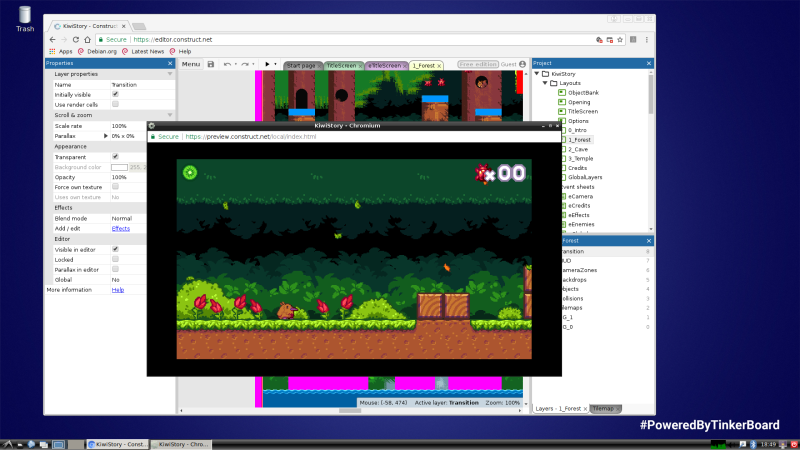Click the red power icon in system tray
This screenshot has width=800, height=450.
click(x=794, y=444)
